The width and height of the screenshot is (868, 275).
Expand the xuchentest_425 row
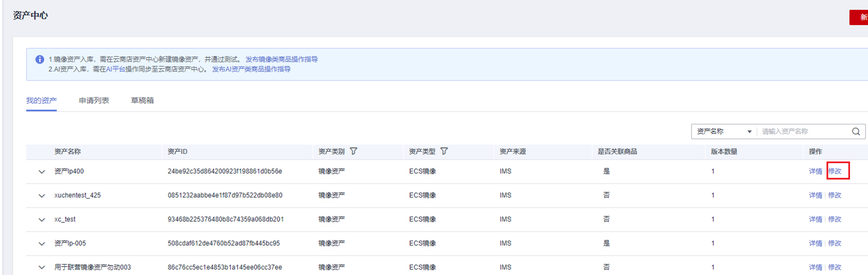tap(42, 196)
